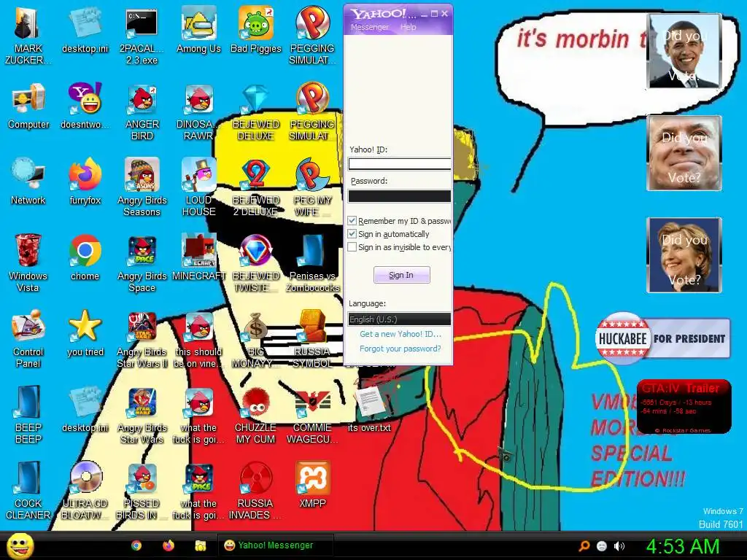The height and width of the screenshot is (560, 747).
Task: Select the XMPP desktop icon
Action: tap(312, 484)
